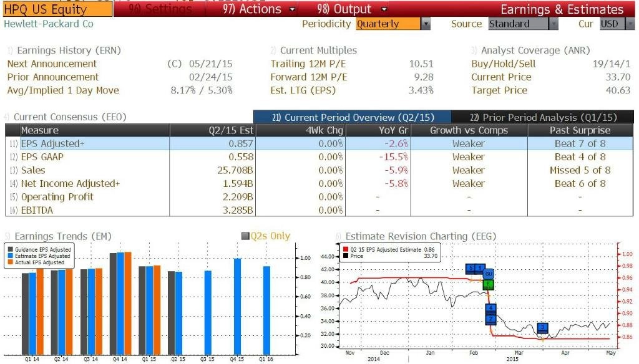
Task: Click the -15.5% YoY growth value
Action: [394, 157]
